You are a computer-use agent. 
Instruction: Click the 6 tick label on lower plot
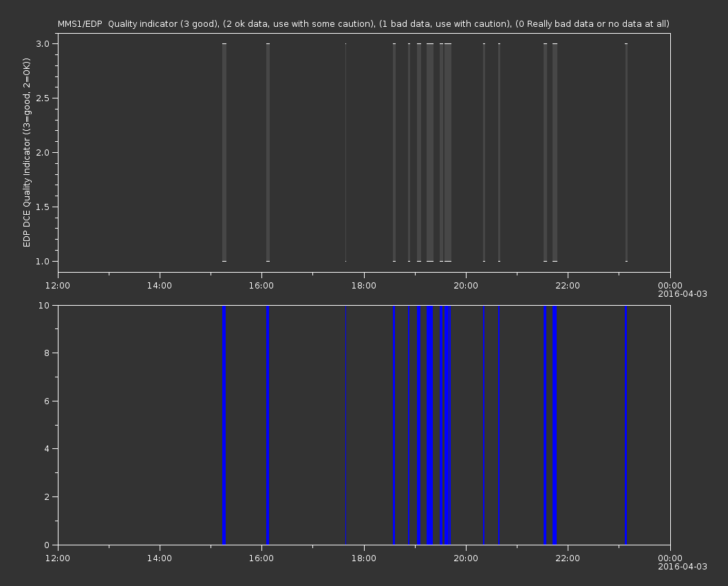47,401
